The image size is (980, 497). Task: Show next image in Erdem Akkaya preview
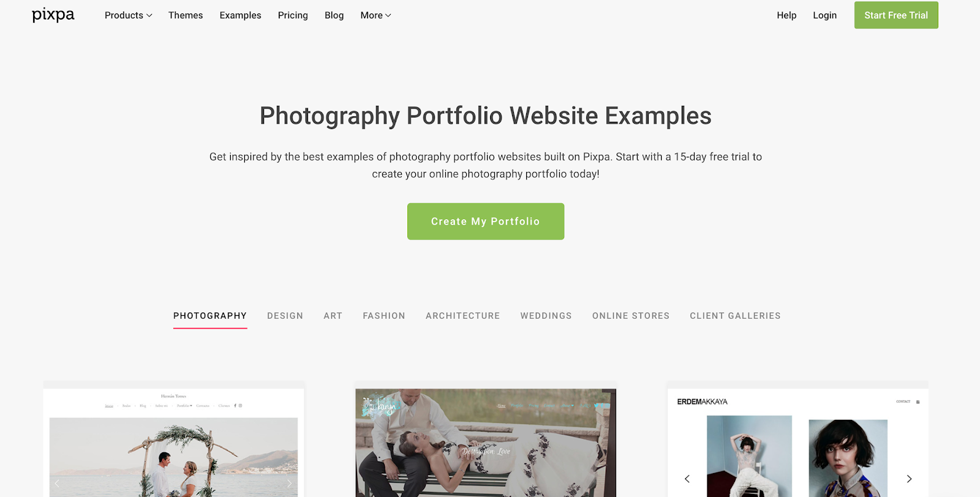(909, 479)
